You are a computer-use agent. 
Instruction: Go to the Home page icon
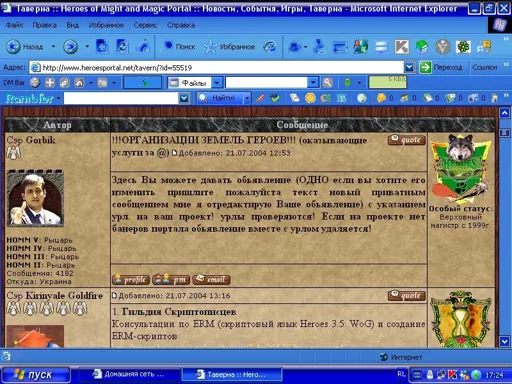tap(143, 46)
